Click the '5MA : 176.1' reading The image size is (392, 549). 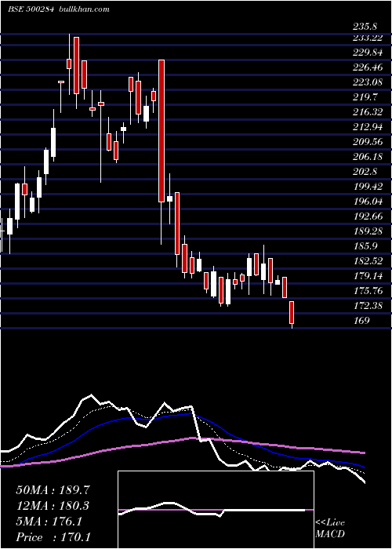point(49,522)
